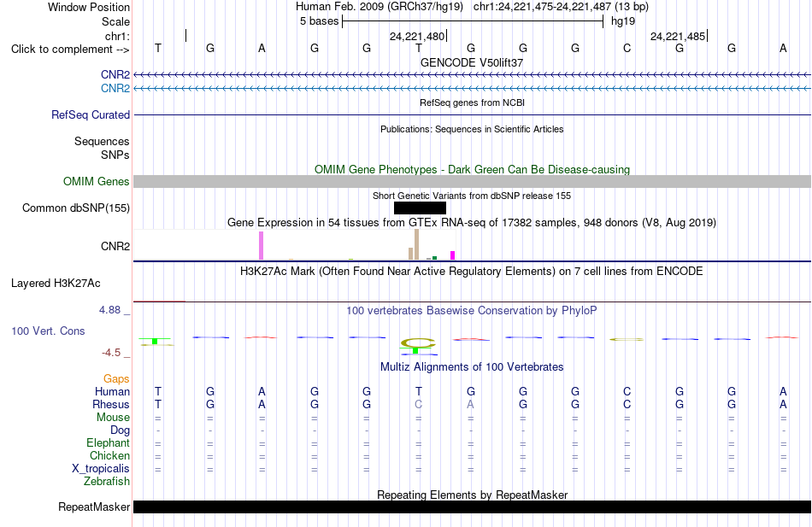Click the light pink GTEx expression bar
Viewport: 812px width, 527px height.
pyautogui.click(x=261, y=245)
